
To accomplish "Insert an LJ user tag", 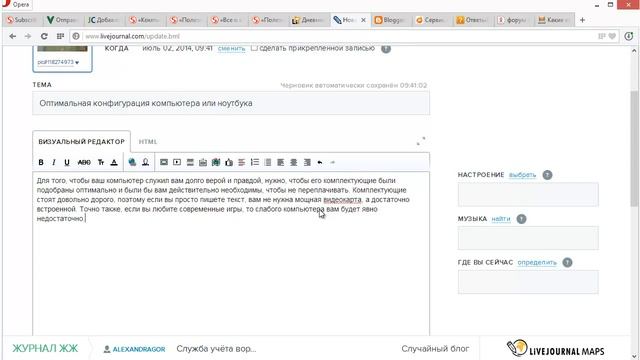I will [145, 162].
